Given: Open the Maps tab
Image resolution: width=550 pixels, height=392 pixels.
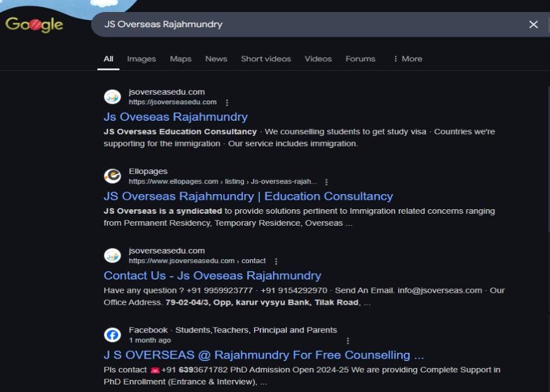Looking at the screenshot, I should [x=181, y=59].
